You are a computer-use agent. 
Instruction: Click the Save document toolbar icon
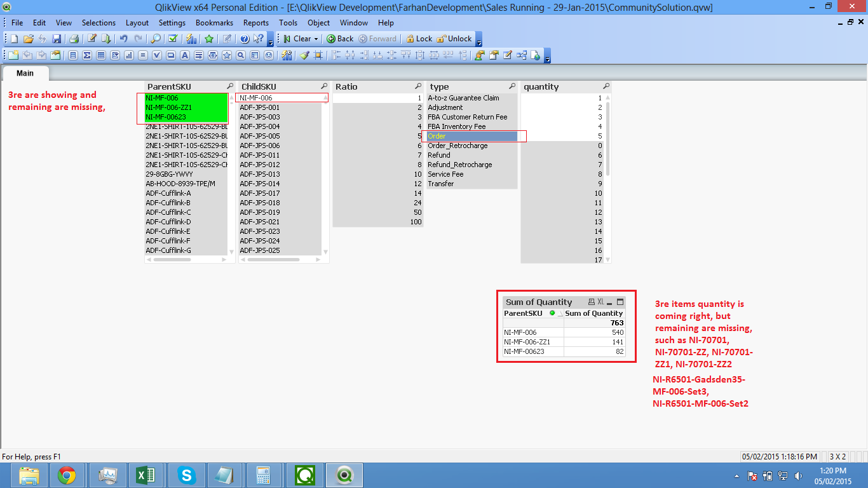coord(57,39)
